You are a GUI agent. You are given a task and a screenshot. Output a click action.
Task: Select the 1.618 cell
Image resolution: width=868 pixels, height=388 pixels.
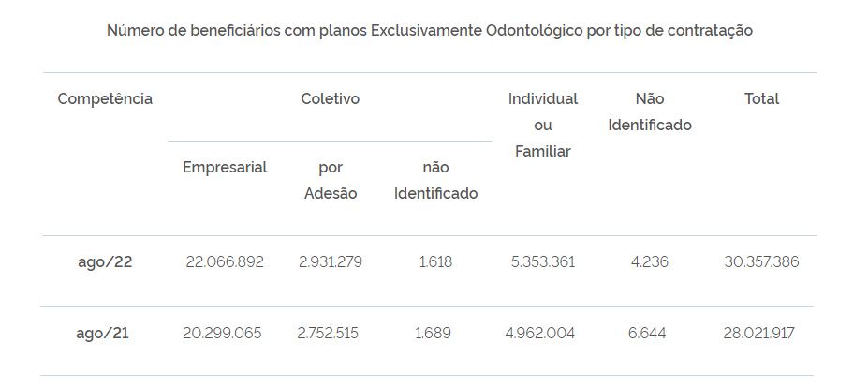(435, 261)
